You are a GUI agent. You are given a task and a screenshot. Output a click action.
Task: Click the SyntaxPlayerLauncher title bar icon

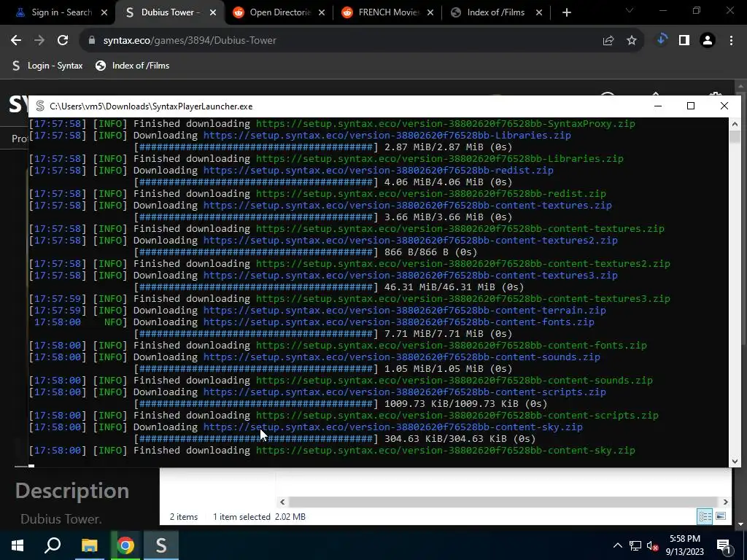point(40,106)
